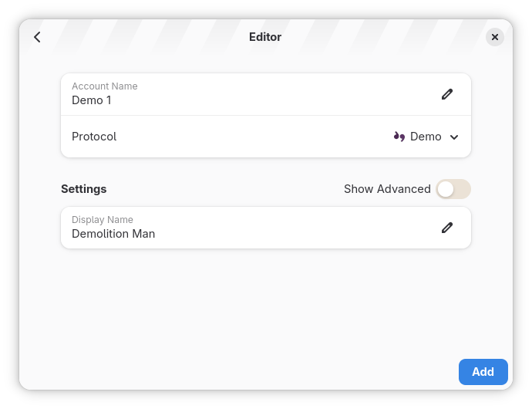Expand the Protocol dropdown chevron

pyautogui.click(x=454, y=137)
